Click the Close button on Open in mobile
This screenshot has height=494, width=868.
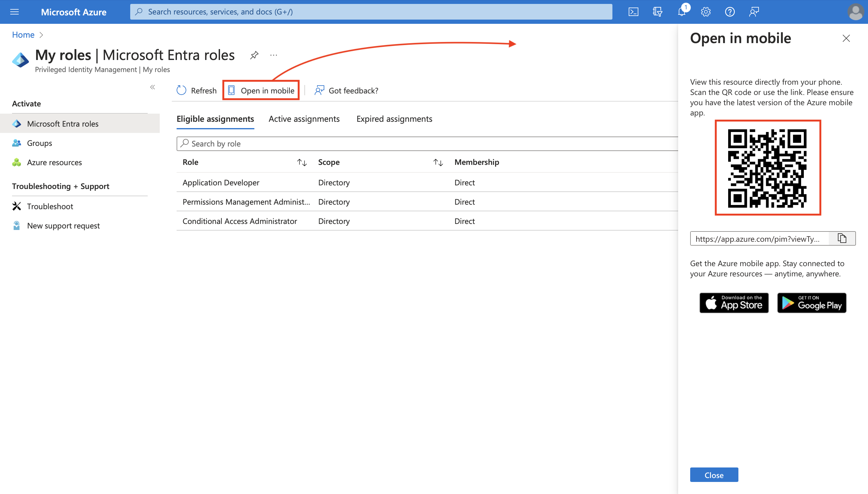(x=714, y=475)
